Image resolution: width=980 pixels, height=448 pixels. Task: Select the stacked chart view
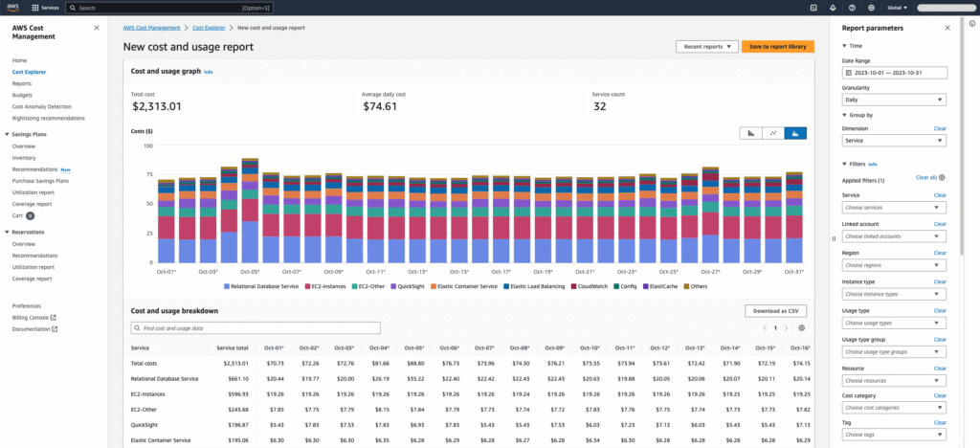coord(795,133)
